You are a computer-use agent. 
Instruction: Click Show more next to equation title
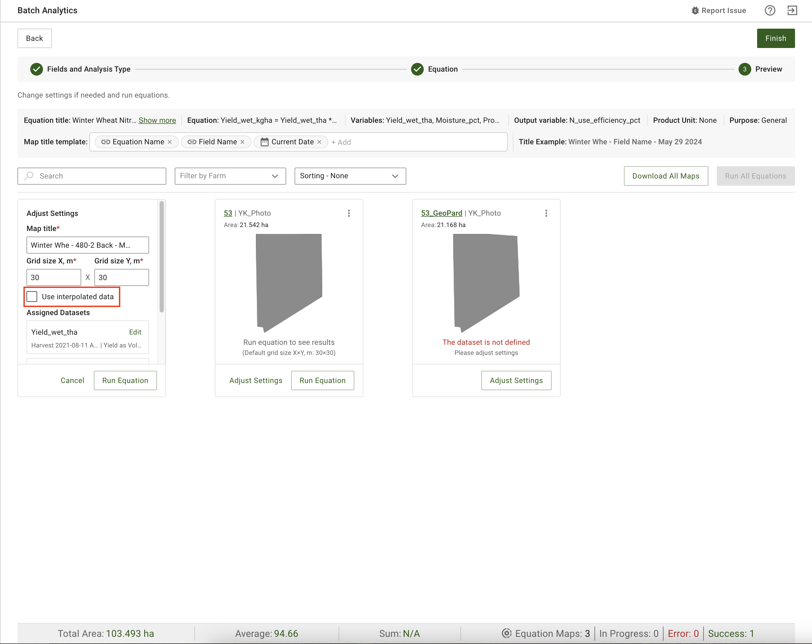(x=157, y=120)
